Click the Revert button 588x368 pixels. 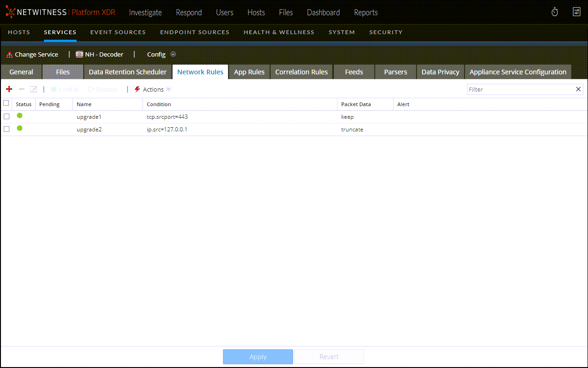(x=329, y=357)
